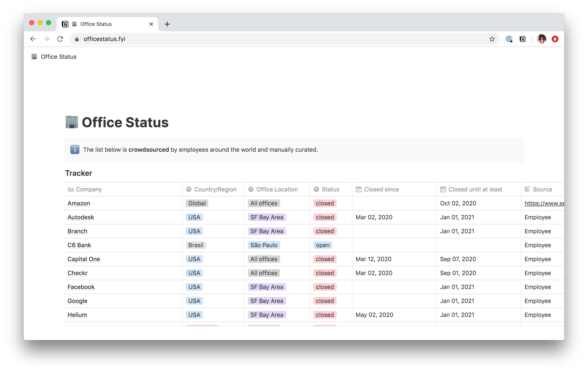
Task: Open a new tab with plus button
Action: [167, 24]
